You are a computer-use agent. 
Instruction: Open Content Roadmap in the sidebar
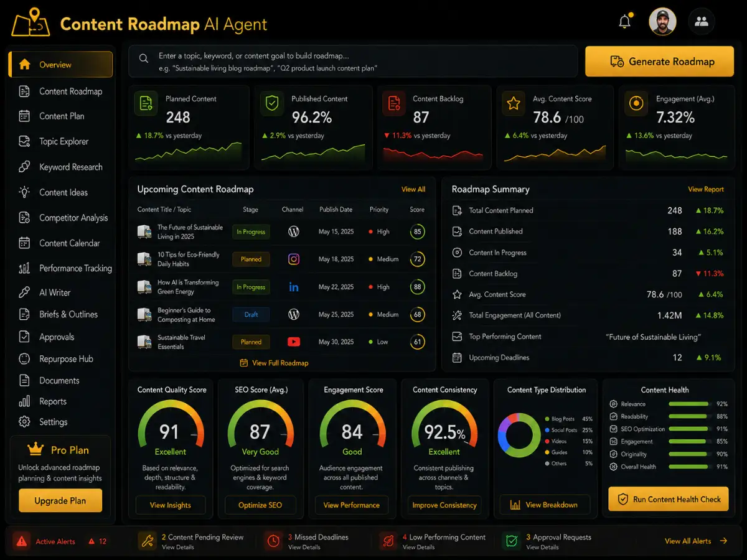pos(60,91)
